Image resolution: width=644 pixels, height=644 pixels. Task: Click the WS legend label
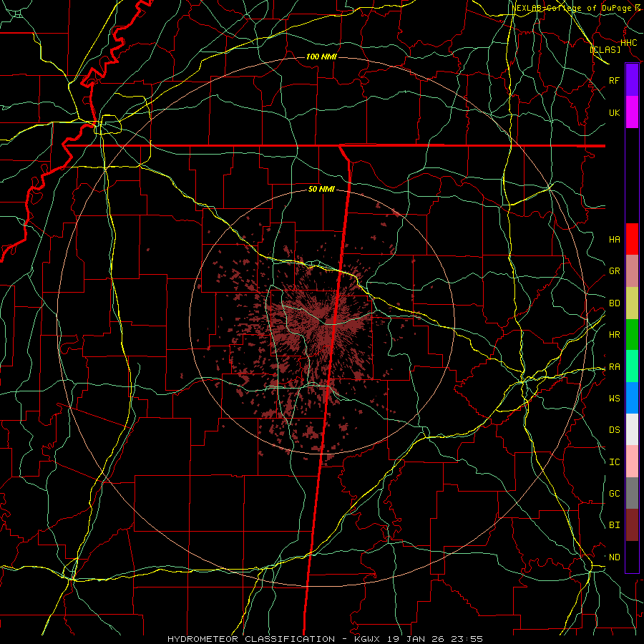point(614,399)
